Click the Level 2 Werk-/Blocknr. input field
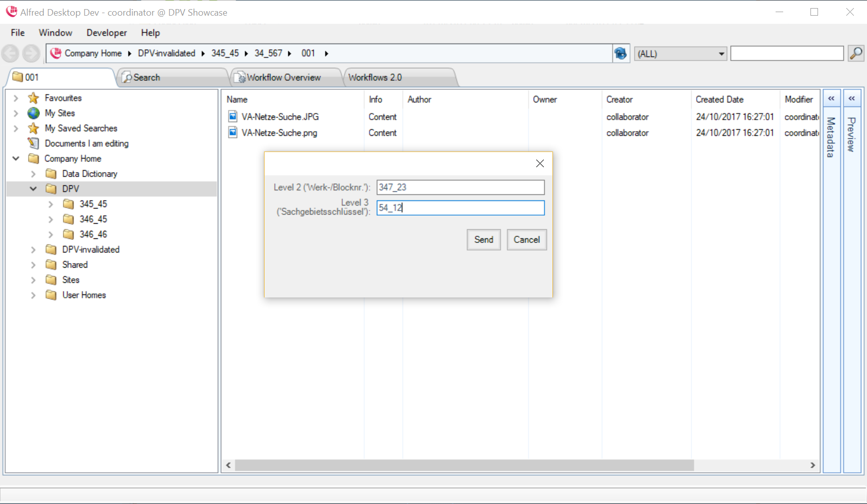This screenshot has height=504, width=867. 460,187
